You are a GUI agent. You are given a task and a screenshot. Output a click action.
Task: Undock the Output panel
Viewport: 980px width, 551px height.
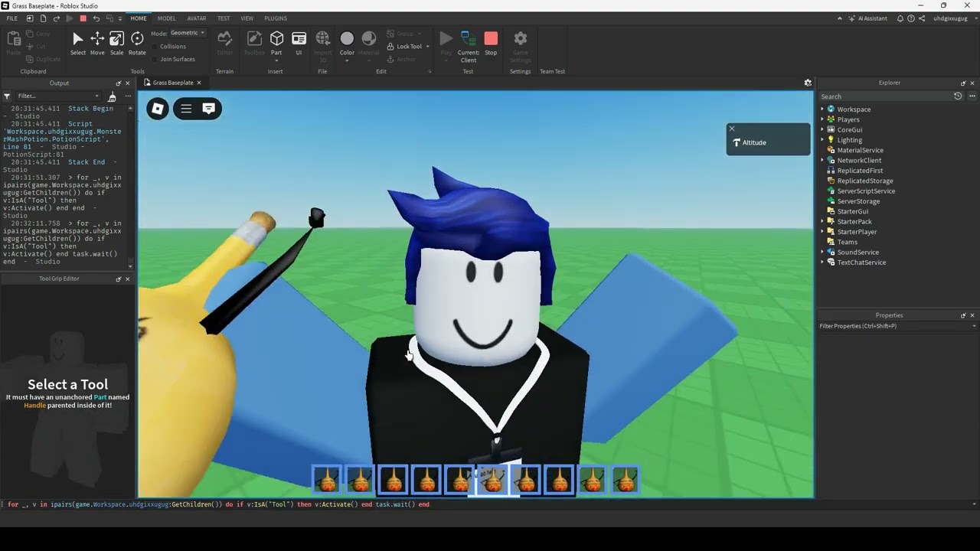click(x=119, y=83)
